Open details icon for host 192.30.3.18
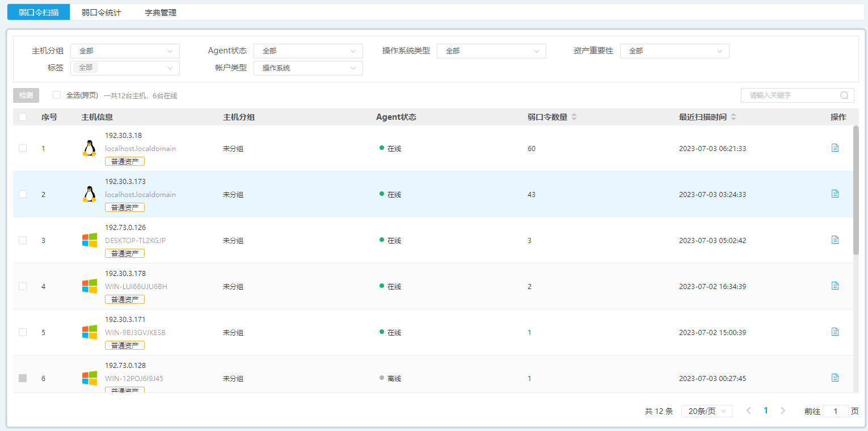 (835, 148)
